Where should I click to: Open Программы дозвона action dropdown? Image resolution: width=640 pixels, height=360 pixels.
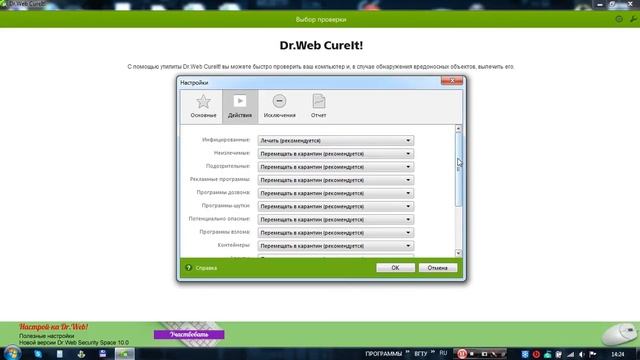point(336,193)
